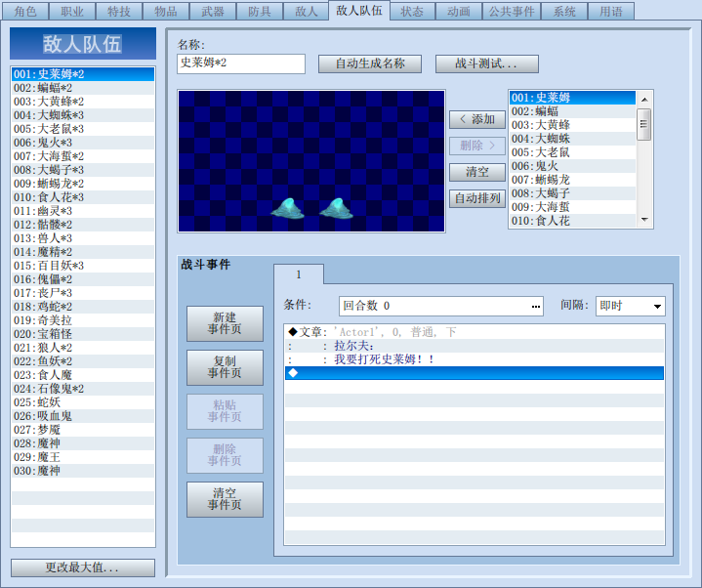Open the 系统 tab
Image resolution: width=702 pixels, height=588 pixels.
(x=564, y=11)
